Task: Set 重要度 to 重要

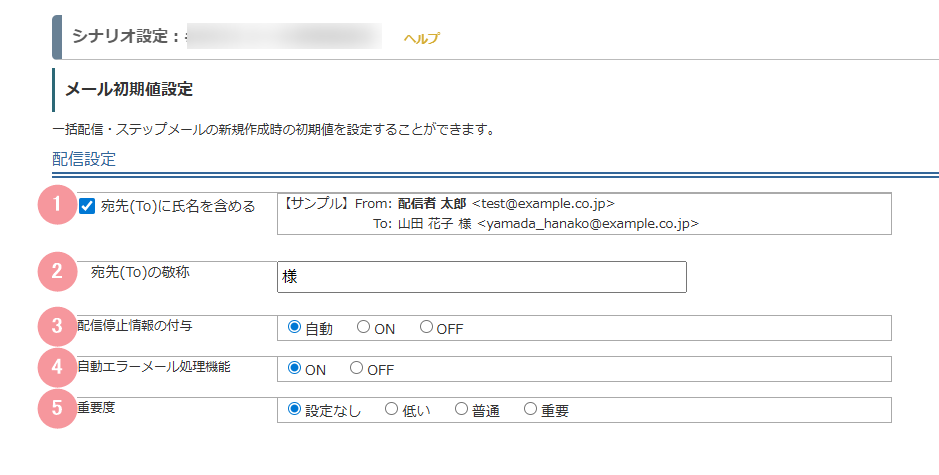Action: click(x=531, y=409)
